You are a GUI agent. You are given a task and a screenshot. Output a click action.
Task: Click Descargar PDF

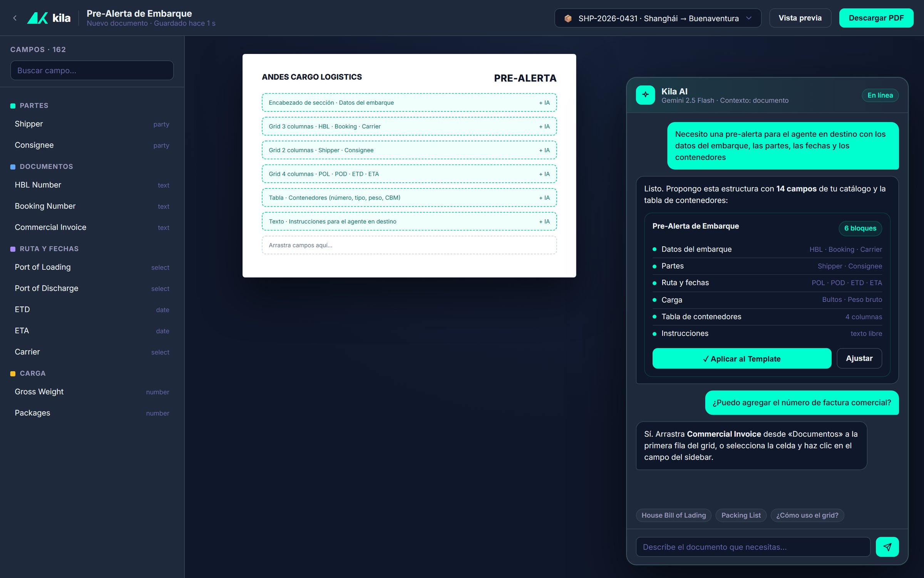coord(876,18)
